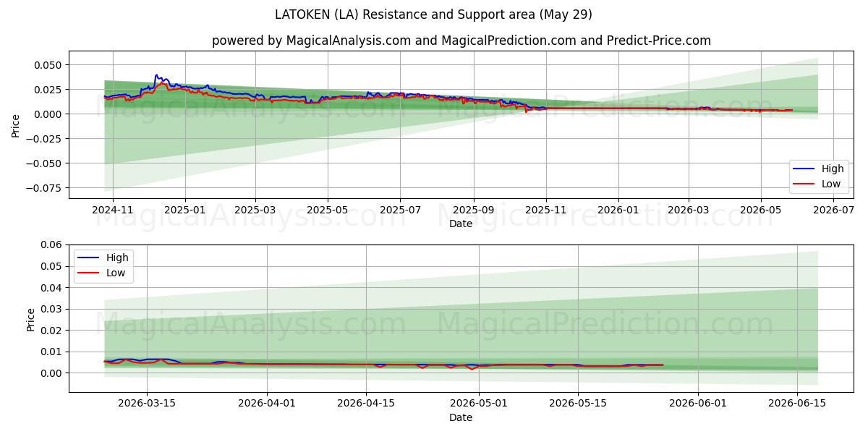The image size is (868, 434).
Task: Click the '2025-05' date label on top chart
Action: point(328,210)
